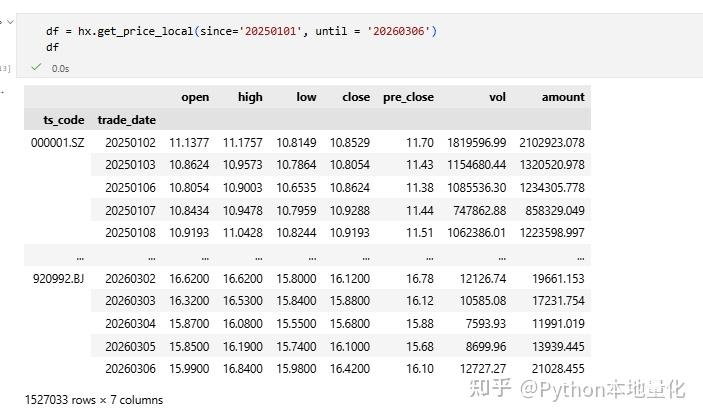Click the open column header
The height and width of the screenshot is (420, 703).
point(194,97)
